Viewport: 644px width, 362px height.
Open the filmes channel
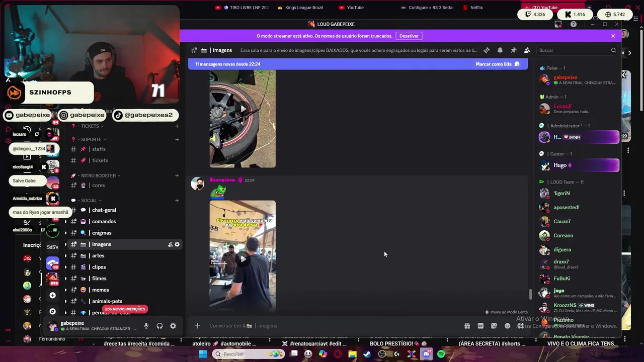[125, 279]
